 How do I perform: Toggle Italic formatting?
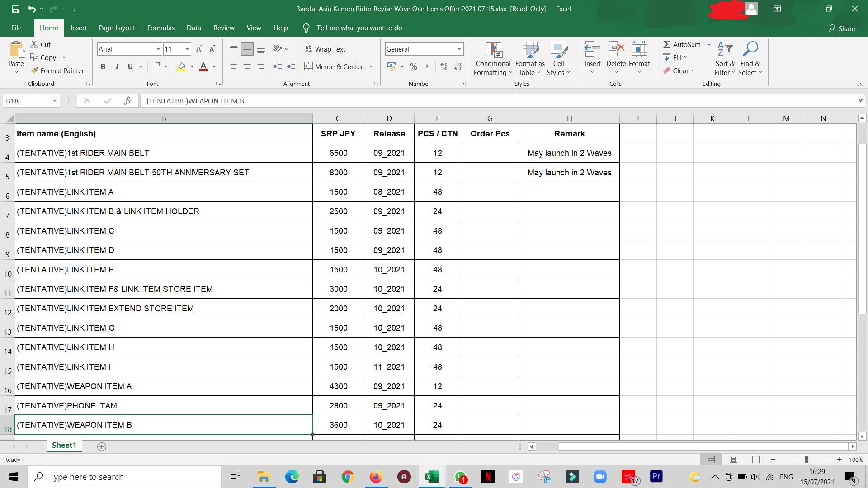tap(117, 66)
